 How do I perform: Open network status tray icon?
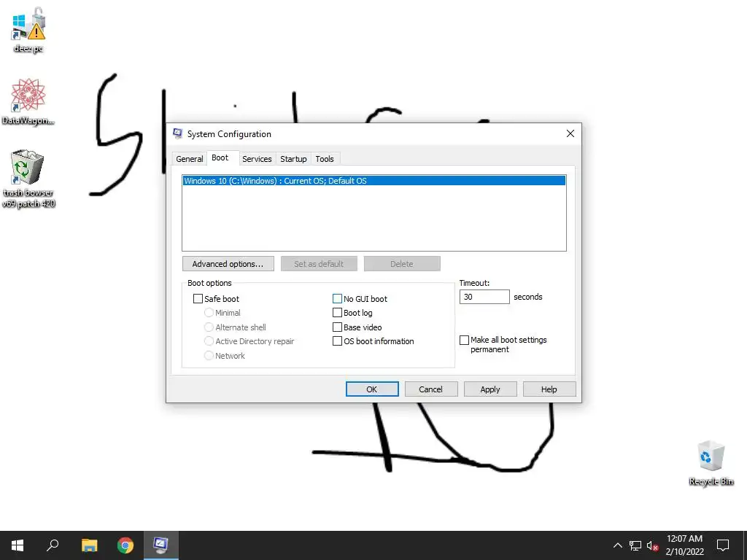pos(635,545)
